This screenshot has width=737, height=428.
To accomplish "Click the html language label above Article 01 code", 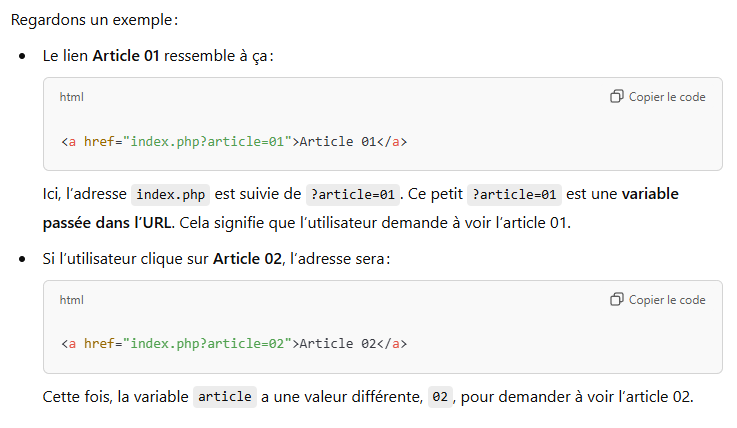I will coord(72,97).
